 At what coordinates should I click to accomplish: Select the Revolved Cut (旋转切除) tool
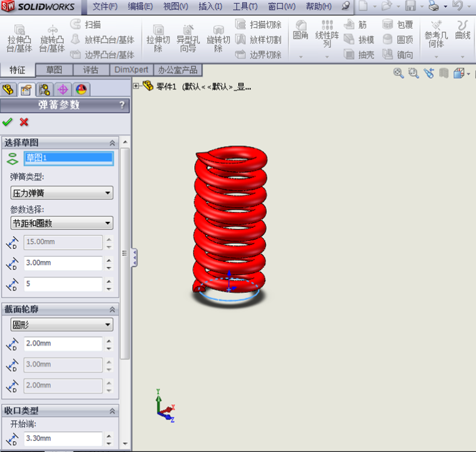pyautogui.click(x=218, y=39)
